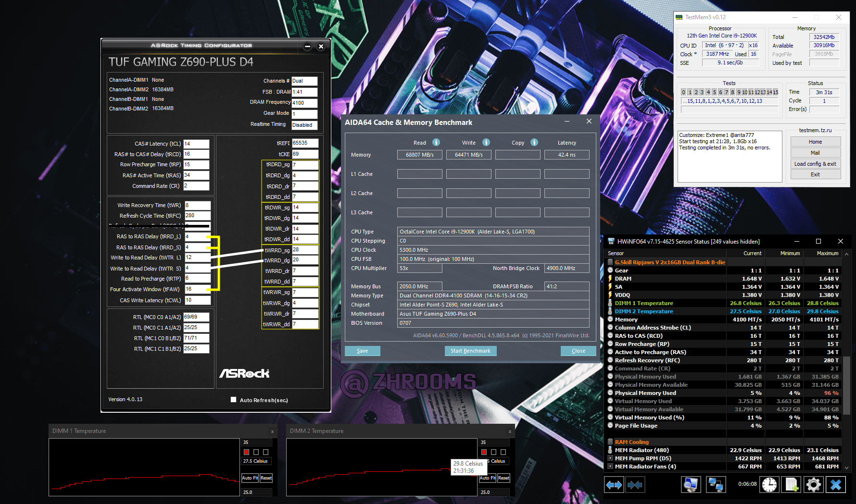
Task: Start HWiNFO logging with sheet-plus icon
Action: [x=791, y=485]
